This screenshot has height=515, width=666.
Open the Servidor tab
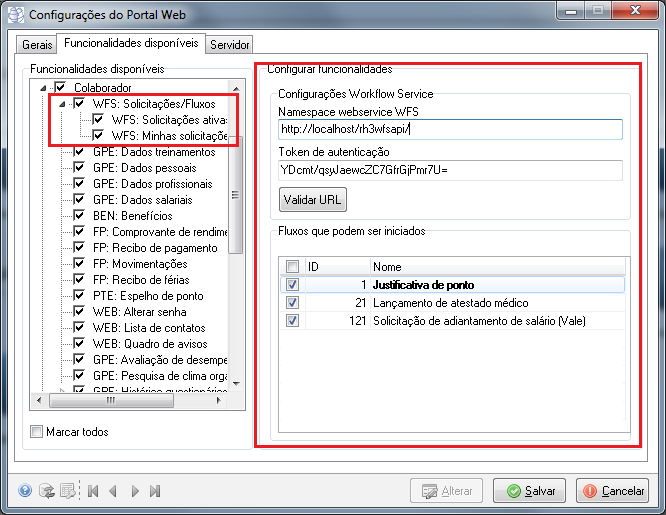pos(229,45)
